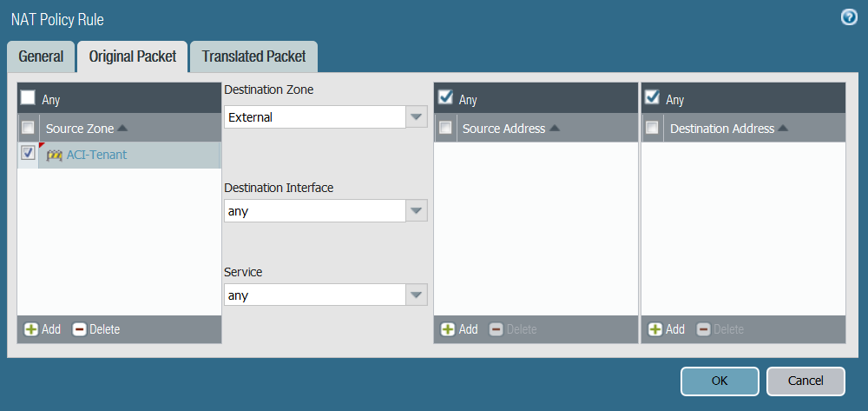Click the red minus icon under Source Zone
Image resolution: width=868 pixels, height=411 pixels.
pyautogui.click(x=80, y=329)
